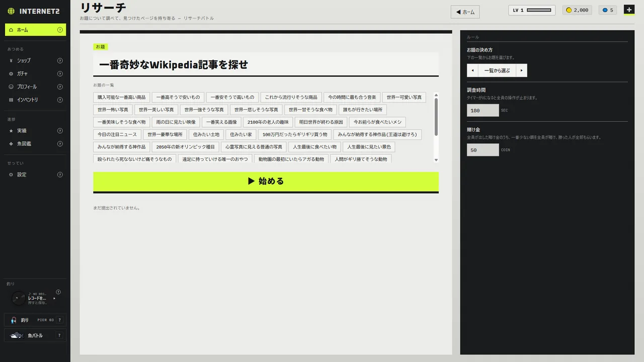This screenshot has width=644, height=362.
Task: Click the plus icon in top bar
Action: coord(629,10)
